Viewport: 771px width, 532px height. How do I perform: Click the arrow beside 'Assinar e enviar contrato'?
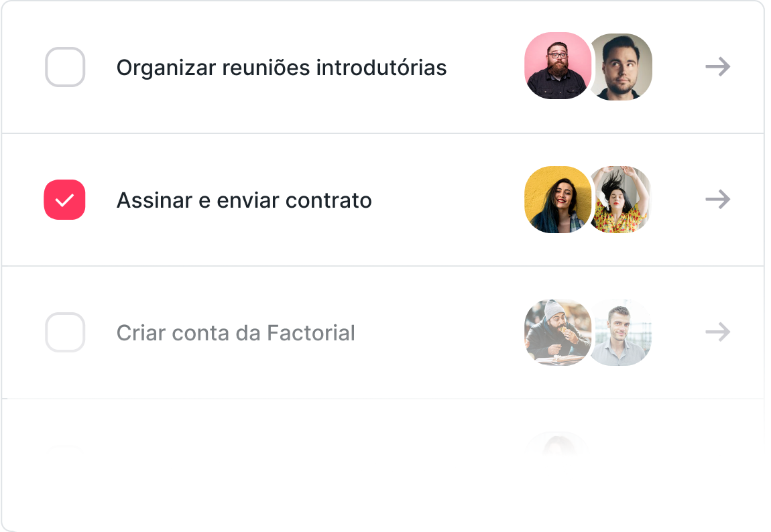click(x=717, y=200)
